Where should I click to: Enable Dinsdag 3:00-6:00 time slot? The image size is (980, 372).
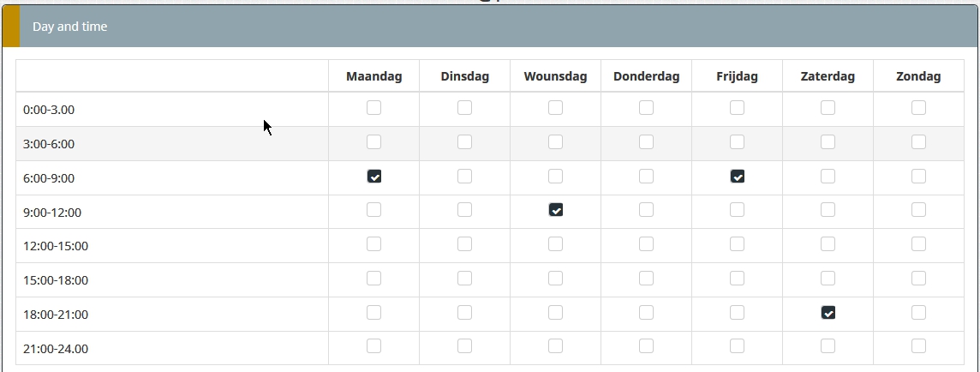[465, 142]
